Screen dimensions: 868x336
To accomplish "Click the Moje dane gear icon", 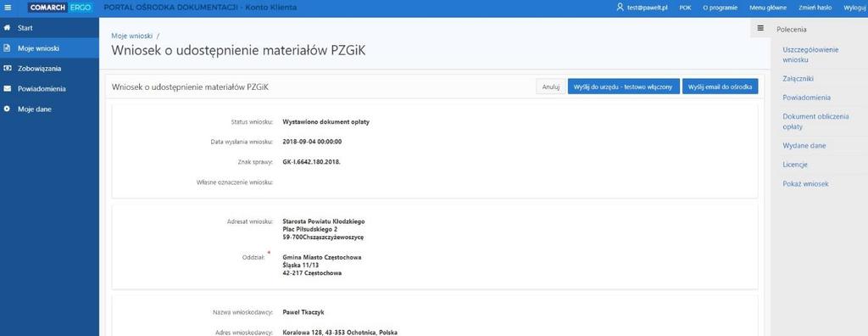I will [x=7, y=109].
